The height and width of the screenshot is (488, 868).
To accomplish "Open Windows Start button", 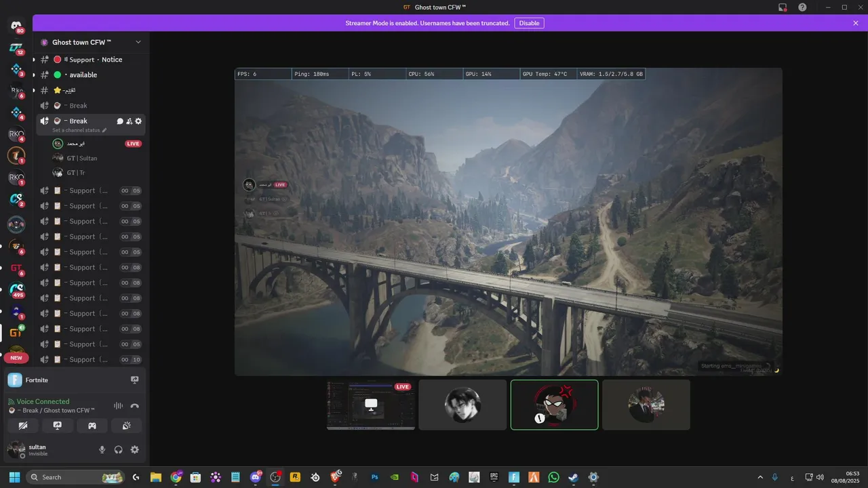I will [14, 477].
